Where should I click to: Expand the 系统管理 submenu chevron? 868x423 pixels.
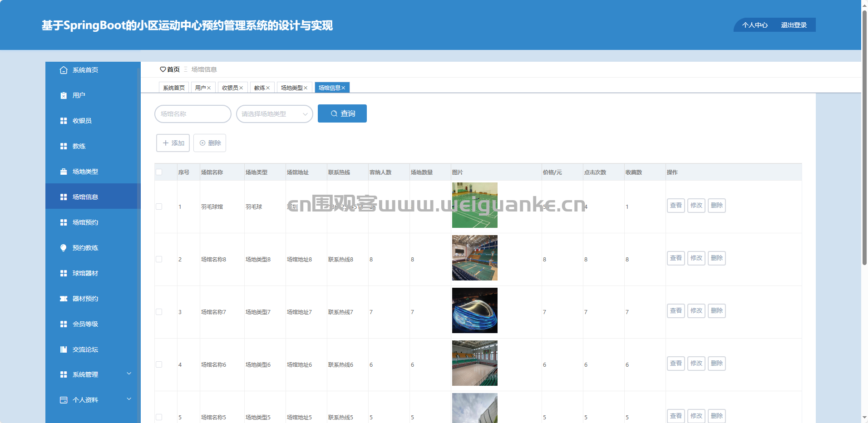click(129, 374)
